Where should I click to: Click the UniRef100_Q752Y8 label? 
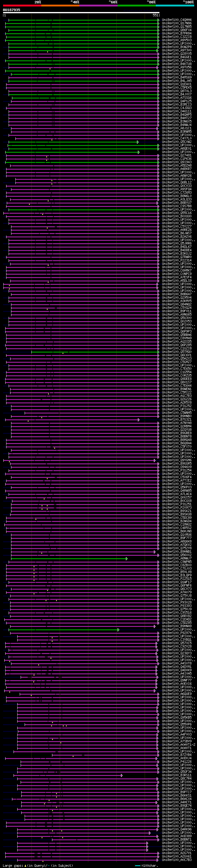click(x=177, y=548)
